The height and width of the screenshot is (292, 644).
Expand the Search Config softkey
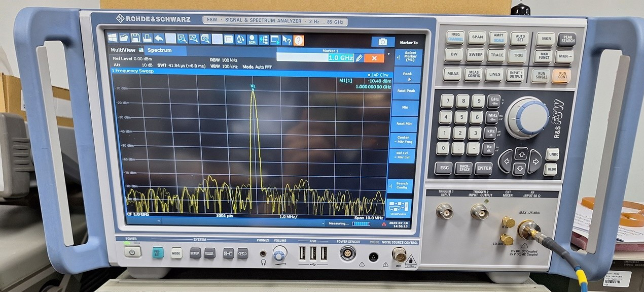click(x=401, y=186)
